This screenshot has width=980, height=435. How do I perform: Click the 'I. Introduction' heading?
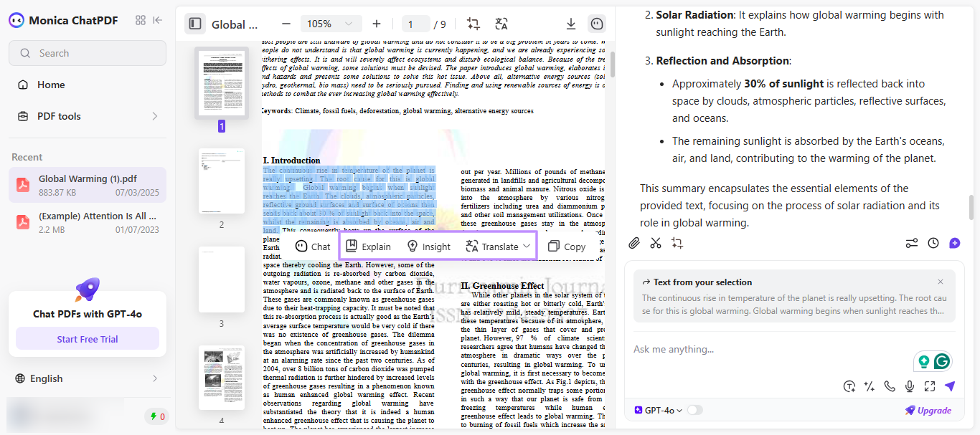point(291,161)
